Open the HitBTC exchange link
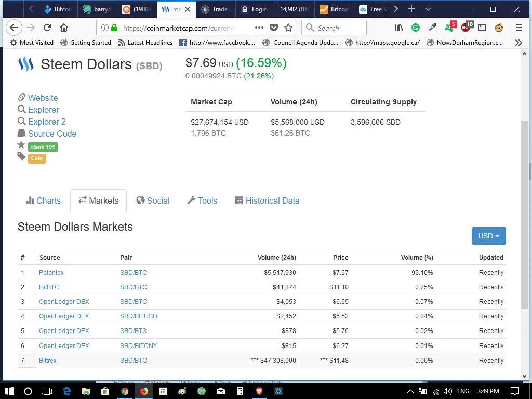The image size is (532, 399). click(49, 287)
